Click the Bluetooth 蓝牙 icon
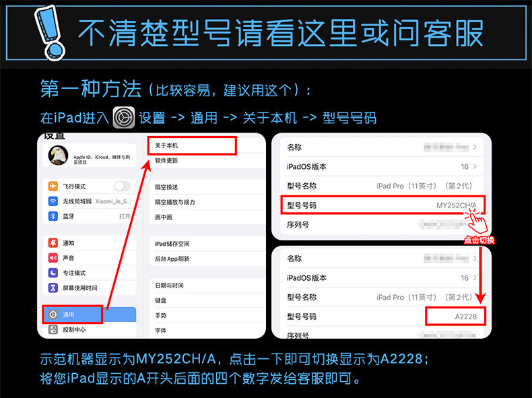Image resolution: width=532 pixels, height=398 pixels. pos(53,216)
